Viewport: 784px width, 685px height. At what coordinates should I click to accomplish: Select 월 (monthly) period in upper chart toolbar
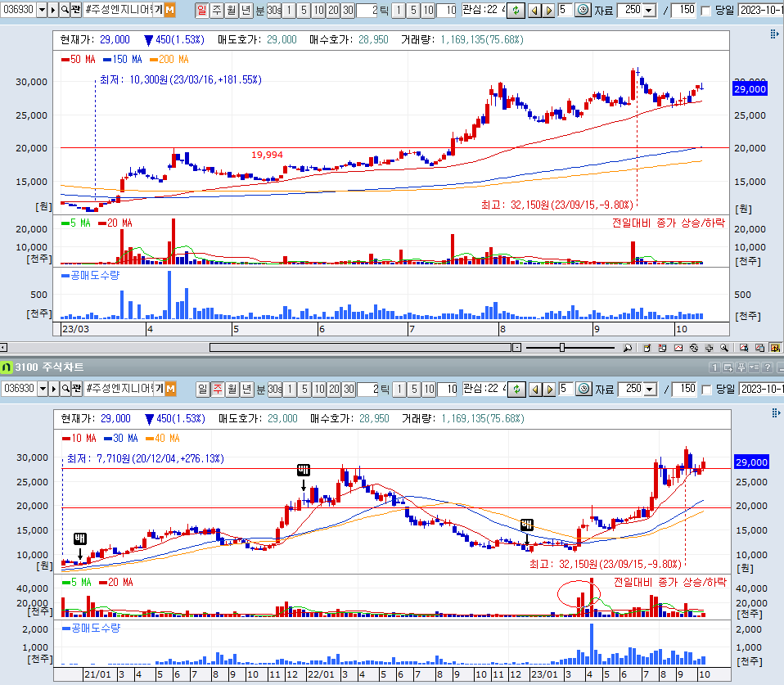pyautogui.click(x=231, y=10)
